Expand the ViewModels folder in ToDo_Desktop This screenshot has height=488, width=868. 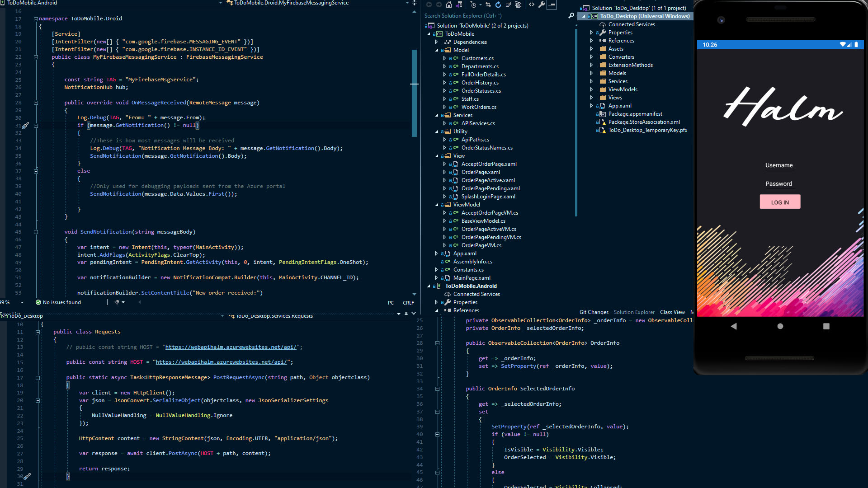[x=591, y=89]
